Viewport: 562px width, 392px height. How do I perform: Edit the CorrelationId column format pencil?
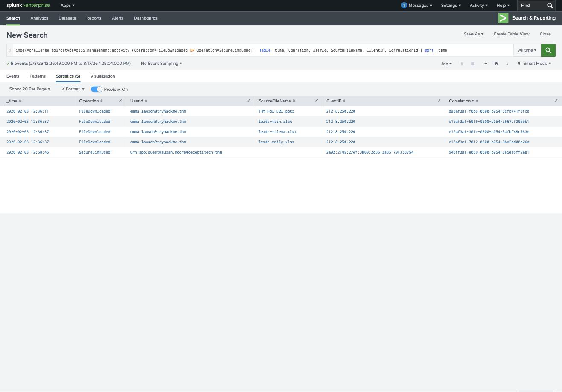[x=556, y=101]
